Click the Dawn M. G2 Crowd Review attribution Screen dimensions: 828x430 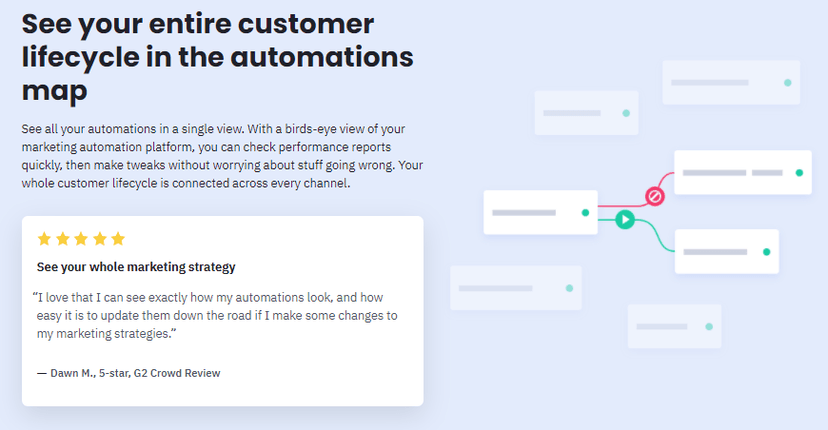click(128, 373)
